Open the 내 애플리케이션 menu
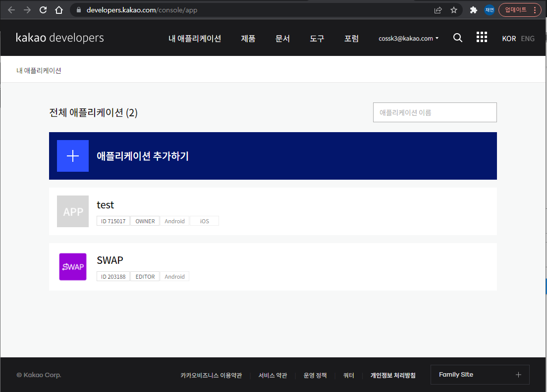Screen dimensions: 547x392 click(195, 38)
